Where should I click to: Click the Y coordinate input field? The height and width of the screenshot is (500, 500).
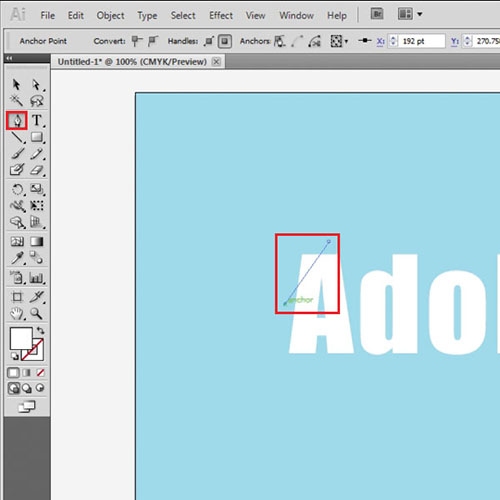(487, 41)
